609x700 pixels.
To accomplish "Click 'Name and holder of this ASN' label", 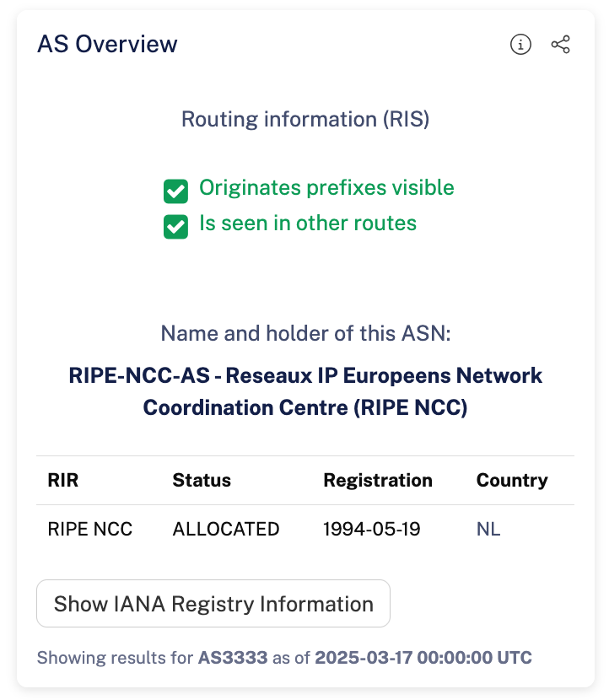I will pyautogui.click(x=305, y=334).
